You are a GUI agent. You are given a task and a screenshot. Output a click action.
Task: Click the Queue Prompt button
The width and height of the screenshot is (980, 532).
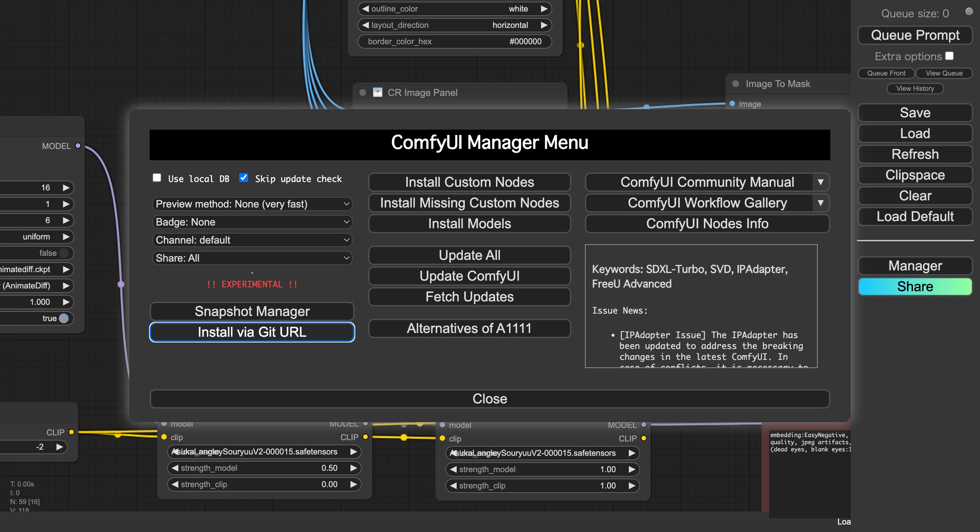[x=915, y=35]
